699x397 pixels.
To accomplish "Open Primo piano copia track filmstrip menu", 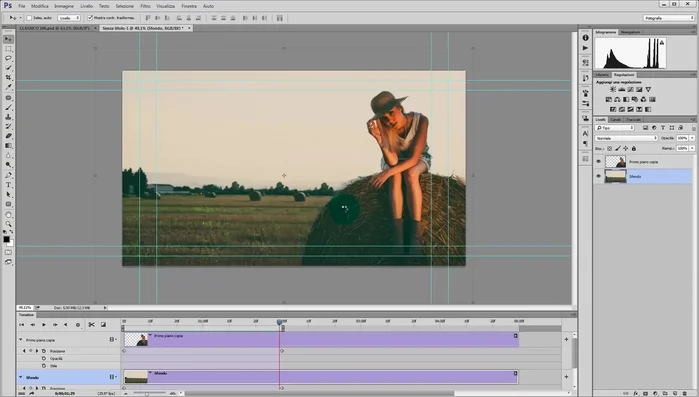I will 113,340.
